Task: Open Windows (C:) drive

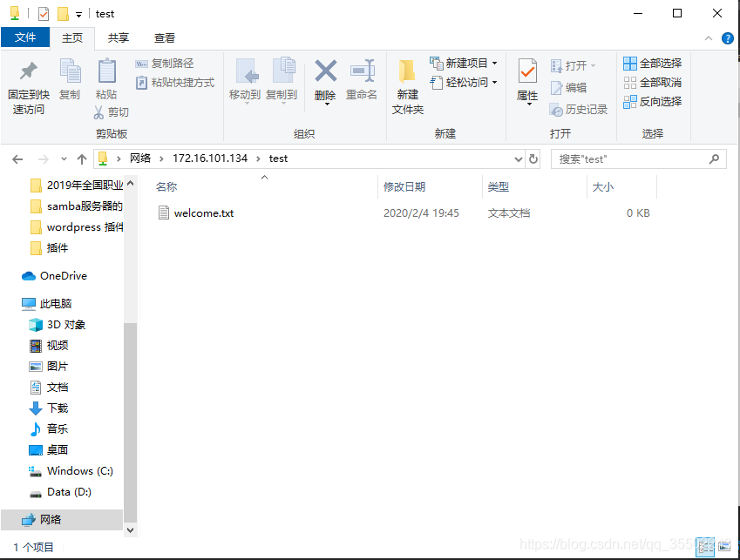Action: [71, 471]
